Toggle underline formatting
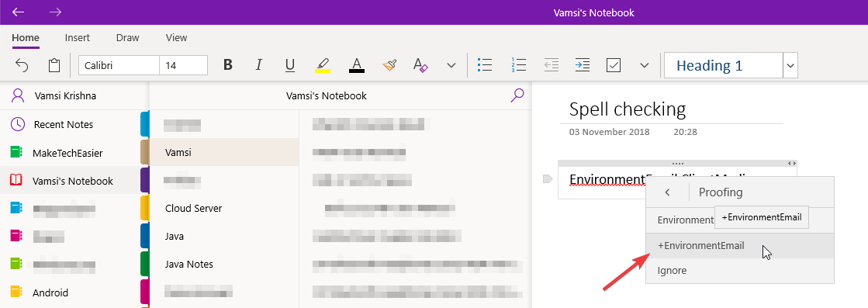The image size is (868, 308). 289,65
